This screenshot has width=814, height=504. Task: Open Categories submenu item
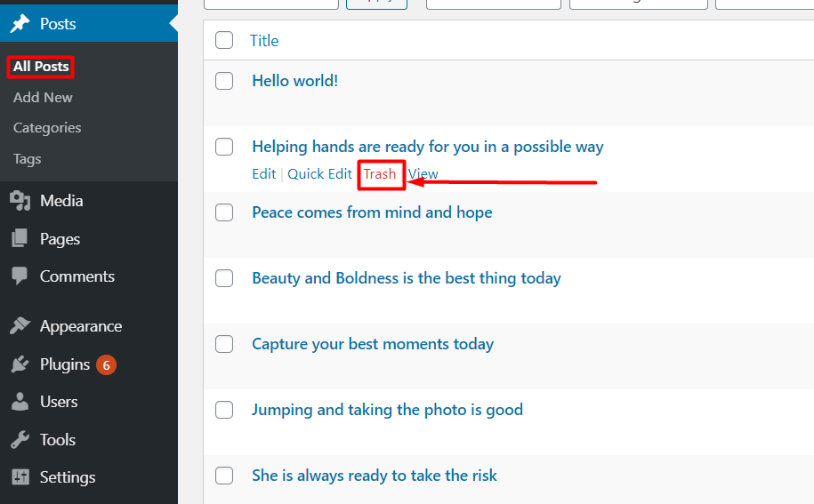[47, 128]
